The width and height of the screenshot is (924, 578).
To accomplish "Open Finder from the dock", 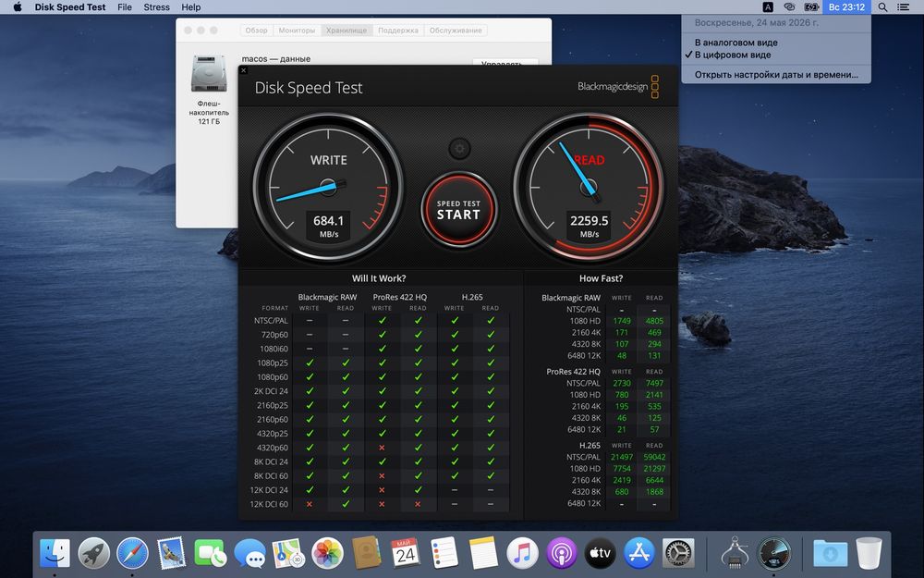I will pyautogui.click(x=55, y=553).
